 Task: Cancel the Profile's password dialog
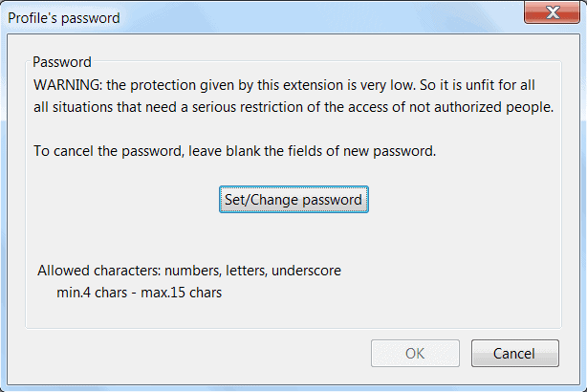pos(515,354)
